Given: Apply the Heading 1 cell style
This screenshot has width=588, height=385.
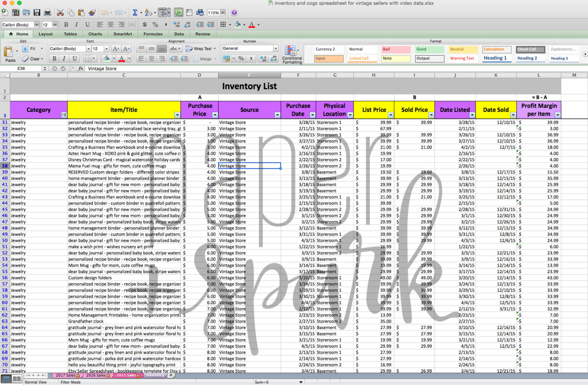Looking at the screenshot, I should (496, 58).
